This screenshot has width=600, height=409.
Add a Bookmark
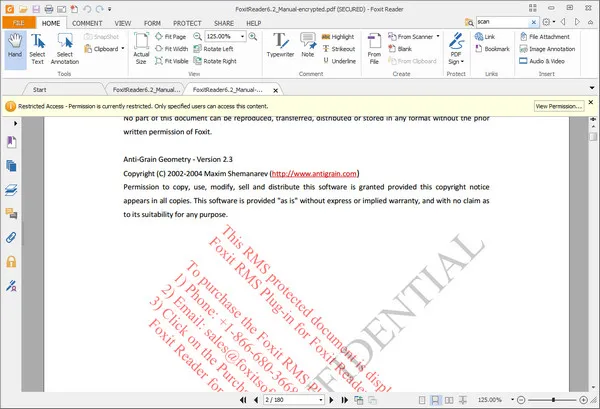point(492,49)
